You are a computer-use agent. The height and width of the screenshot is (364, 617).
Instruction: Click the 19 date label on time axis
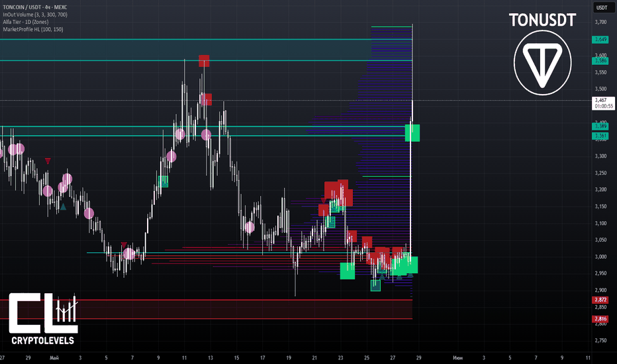[289, 357]
